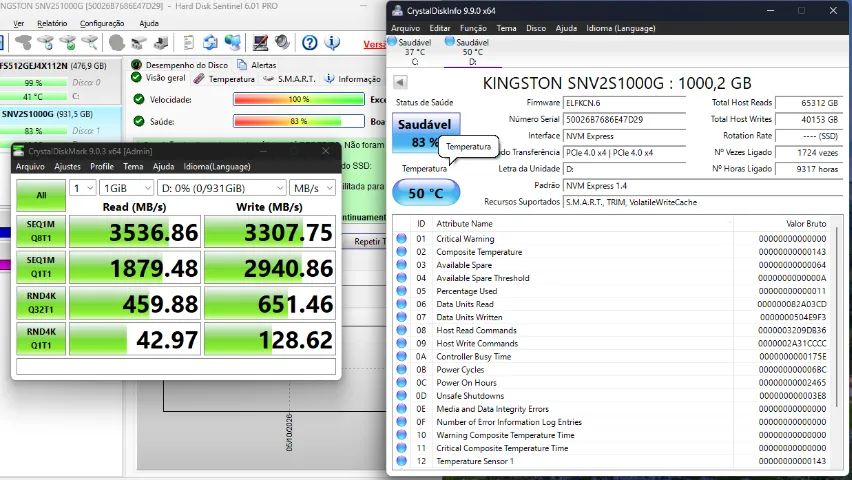
Task: Click the blue status dot beside Percentage Used
Action: tap(402, 291)
